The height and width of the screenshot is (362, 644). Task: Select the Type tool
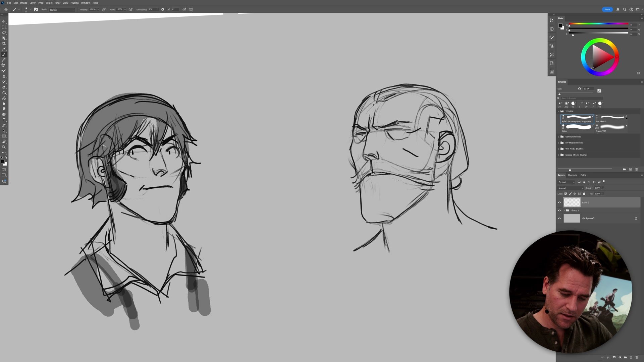pos(4,120)
